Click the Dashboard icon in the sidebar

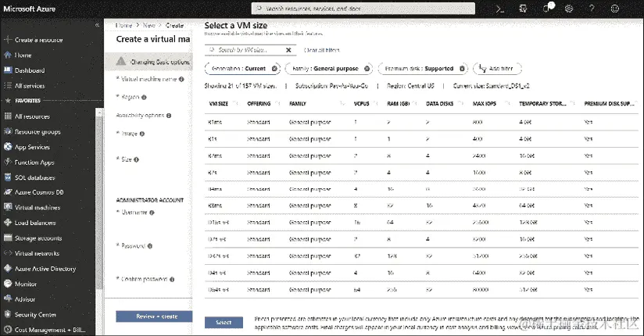[7, 70]
